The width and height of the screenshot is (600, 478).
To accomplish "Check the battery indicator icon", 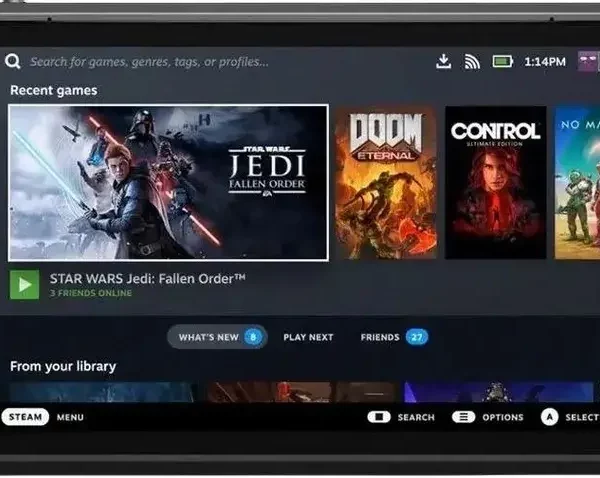I will point(502,62).
